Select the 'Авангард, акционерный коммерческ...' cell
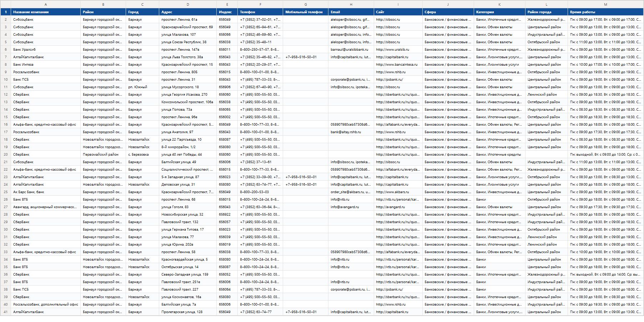Screen dimensions: 644x322 pos(46,207)
